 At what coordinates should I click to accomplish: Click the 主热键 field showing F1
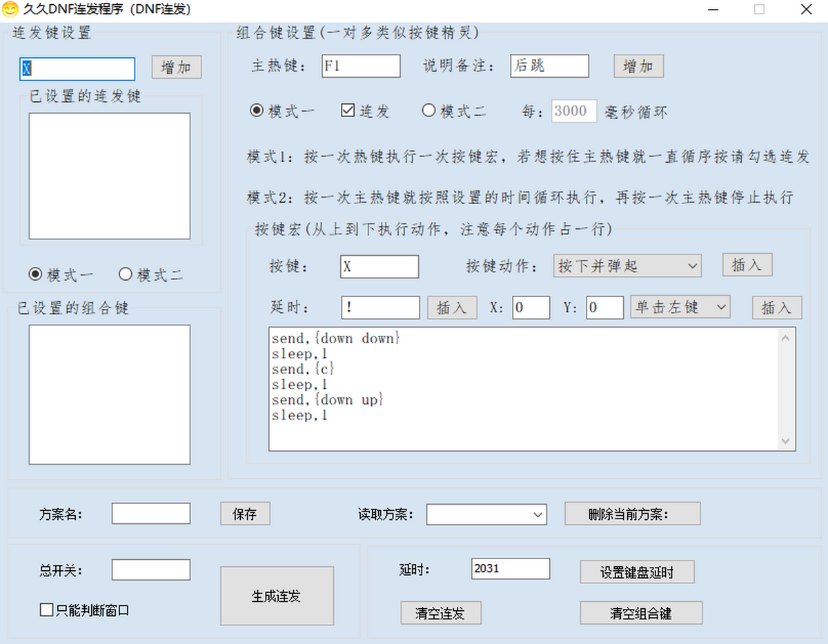[361, 66]
